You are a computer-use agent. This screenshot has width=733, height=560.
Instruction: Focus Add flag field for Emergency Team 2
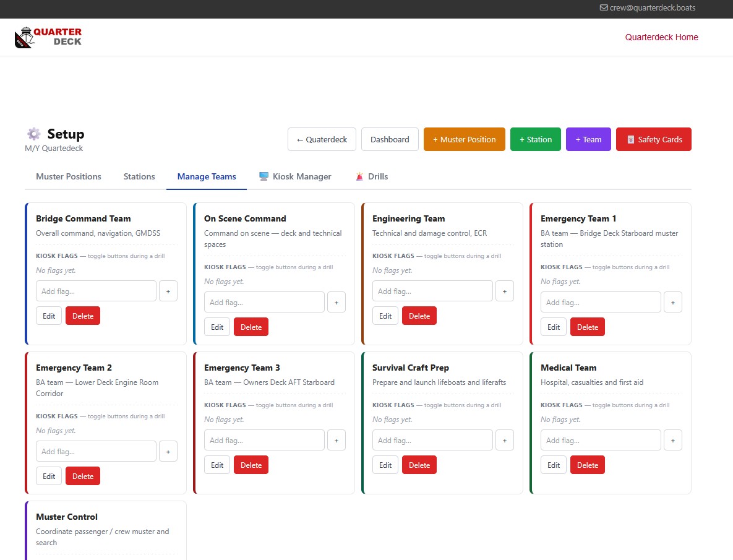pyautogui.click(x=96, y=452)
